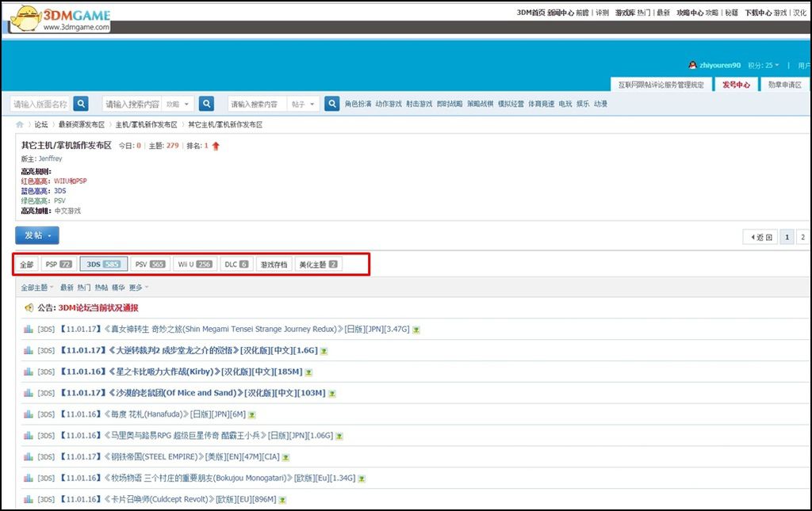Screen dimensions: 812x511
Task: Open the 3DM论坛当前状况通报 announcement
Action: (98, 307)
